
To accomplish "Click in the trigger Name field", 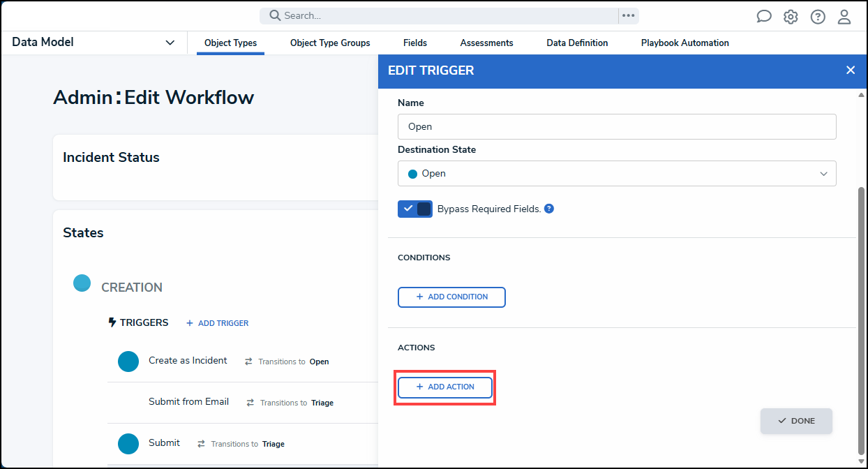I will pyautogui.click(x=617, y=126).
